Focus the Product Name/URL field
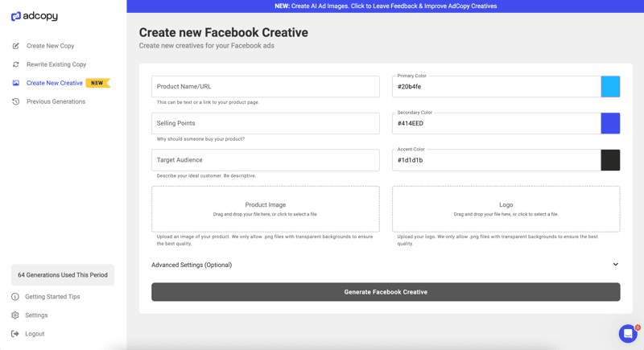This screenshot has height=350, width=644. [266, 87]
